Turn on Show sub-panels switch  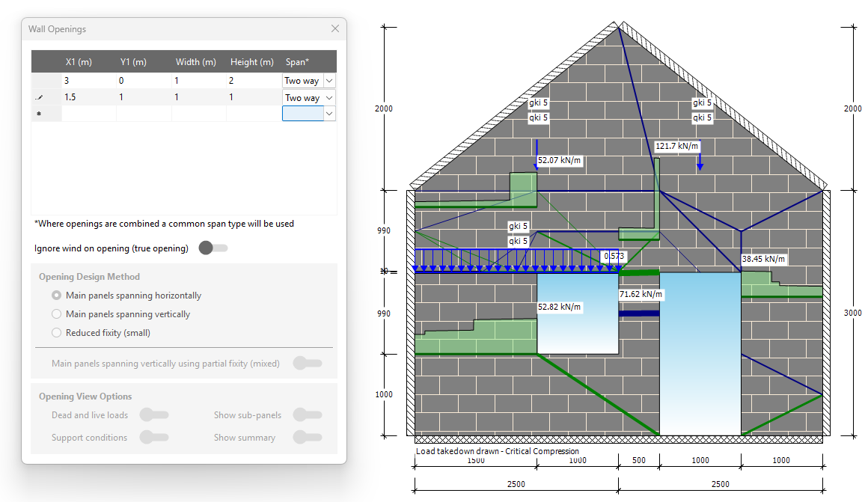[307, 415]
